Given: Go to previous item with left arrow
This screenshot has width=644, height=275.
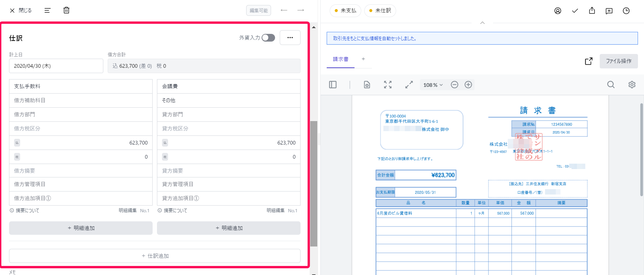Looking at the screenshot, I should coord(284,10).
